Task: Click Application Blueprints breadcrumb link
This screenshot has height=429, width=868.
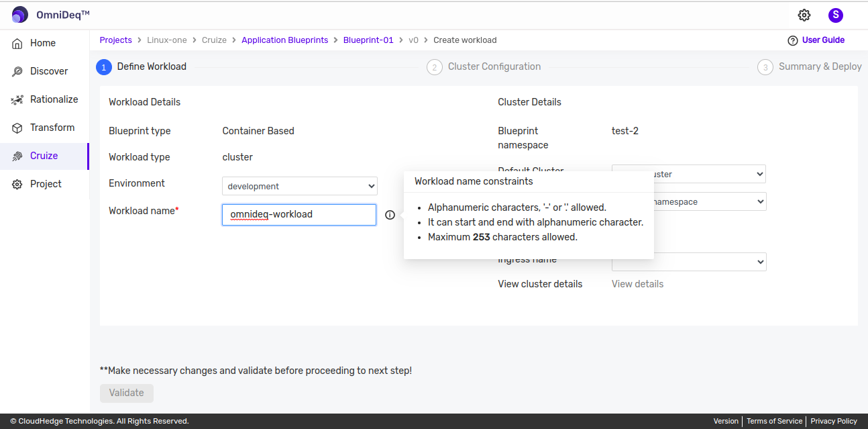Action: click(x=285, y=40)
